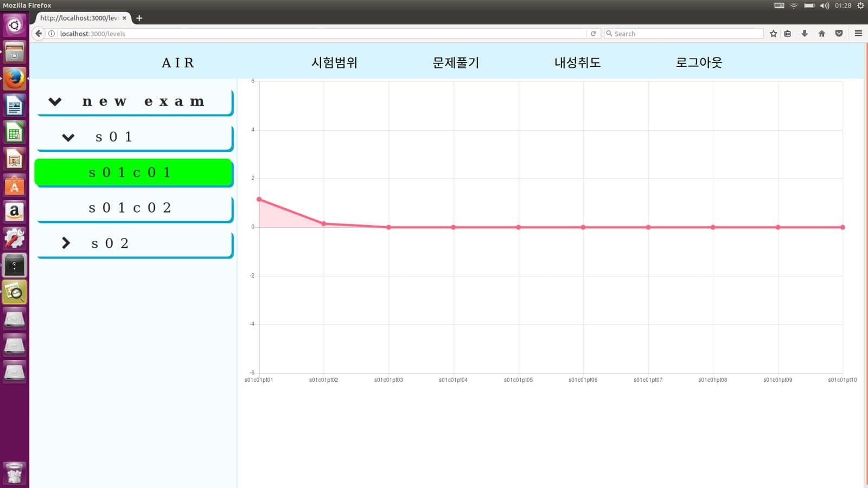
Task: Select the s01c01 chapter item
Action: pyautogui.click(x=134, y=173)
